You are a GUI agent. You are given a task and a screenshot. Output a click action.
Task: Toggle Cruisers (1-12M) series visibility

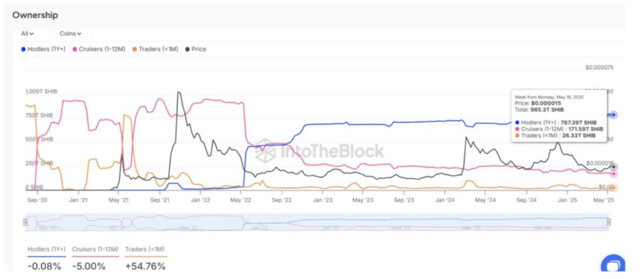click(102, 49)
